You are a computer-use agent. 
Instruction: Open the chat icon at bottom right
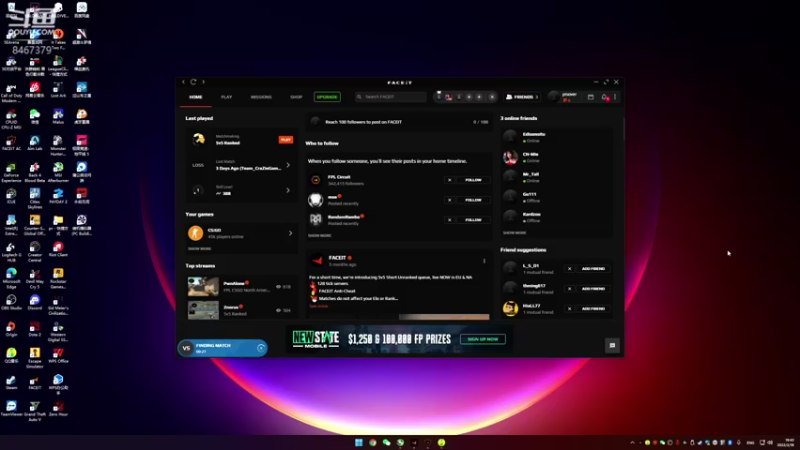click(612, 345)
